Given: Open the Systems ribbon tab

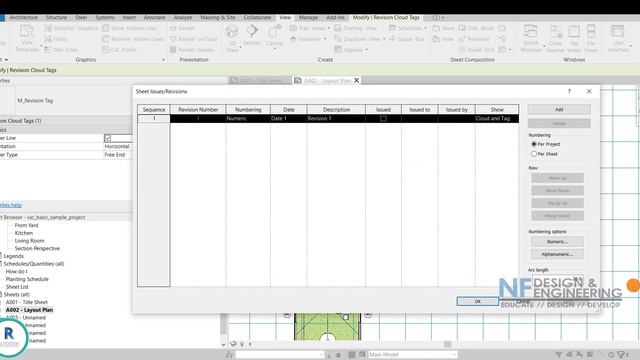Looking at the screenshot, I should [105, 18].
